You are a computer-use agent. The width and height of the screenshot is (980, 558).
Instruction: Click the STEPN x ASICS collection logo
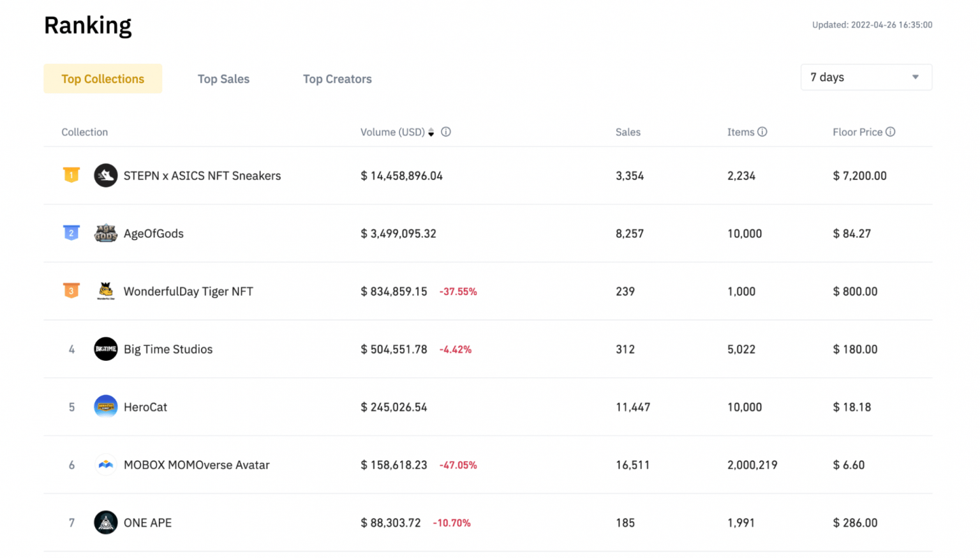tap(106, 176)
